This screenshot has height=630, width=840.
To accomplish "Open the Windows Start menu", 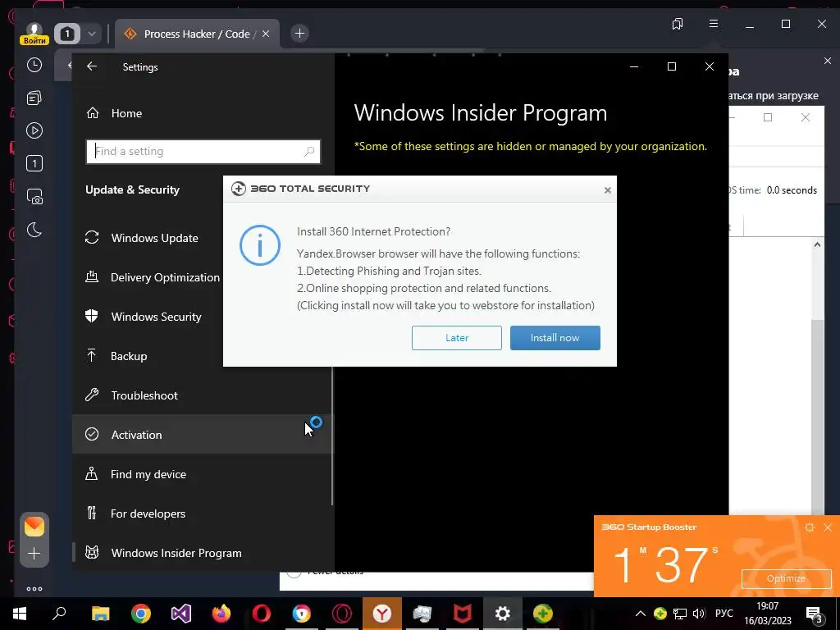I will [20, 614].
